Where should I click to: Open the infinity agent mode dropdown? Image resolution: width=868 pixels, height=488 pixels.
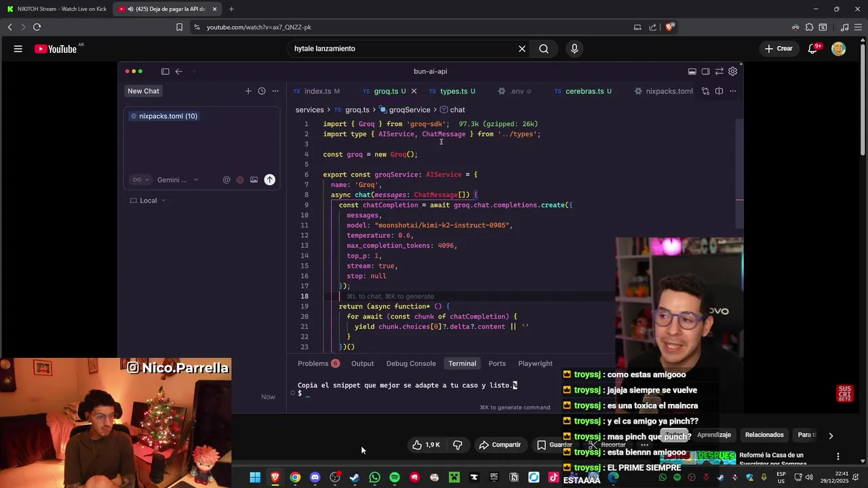[x=141, y=180]
